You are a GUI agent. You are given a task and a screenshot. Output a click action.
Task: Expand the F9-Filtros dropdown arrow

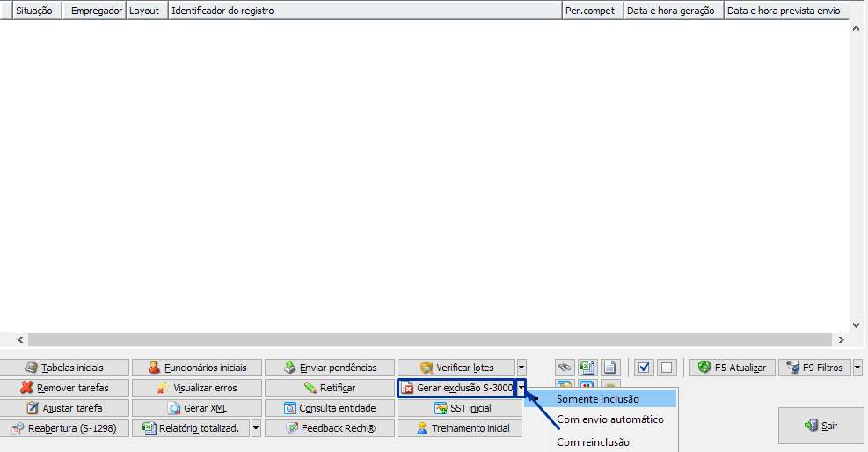point(857,368)
